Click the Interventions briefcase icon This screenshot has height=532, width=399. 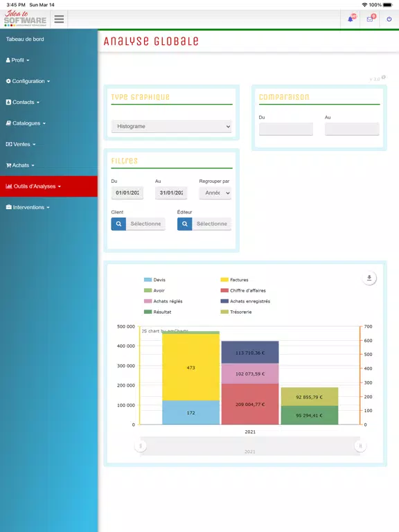click(x=9, y=207)
